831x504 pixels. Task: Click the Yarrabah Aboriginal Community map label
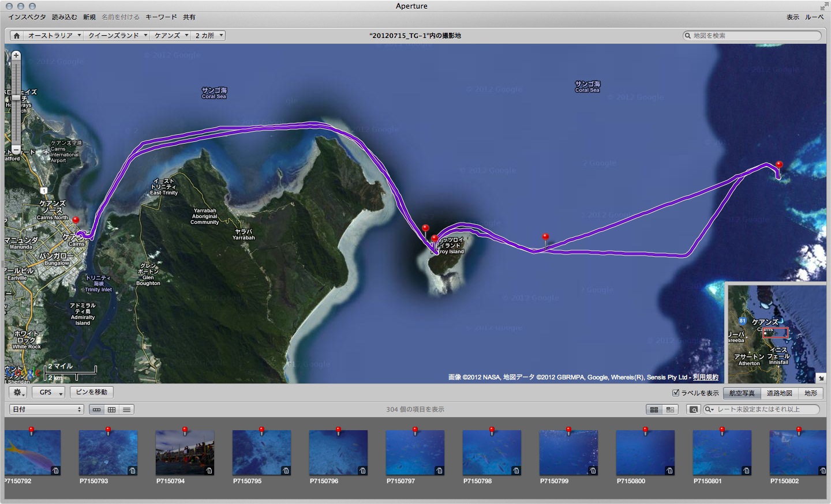click(x=205, y=216)
